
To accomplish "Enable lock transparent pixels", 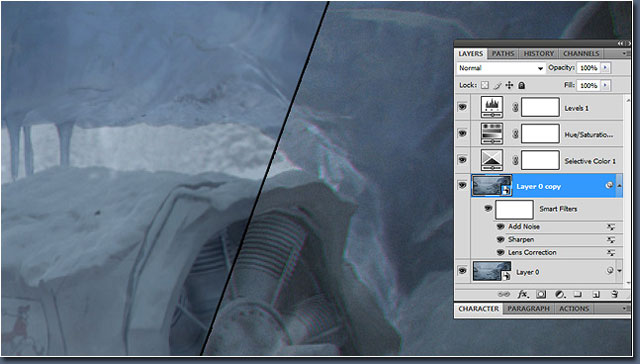I will click(484, 85).
